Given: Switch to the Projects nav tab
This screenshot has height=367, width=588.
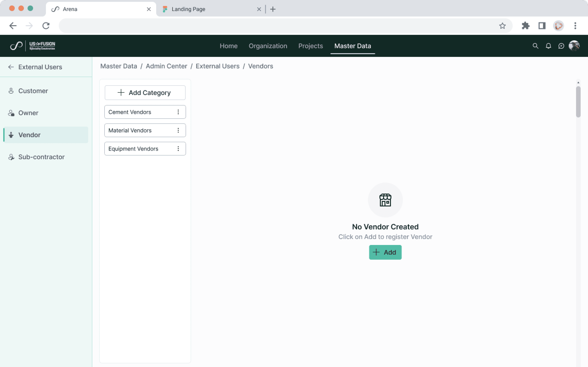Looking at the screenshot, I should pos(311,46).
